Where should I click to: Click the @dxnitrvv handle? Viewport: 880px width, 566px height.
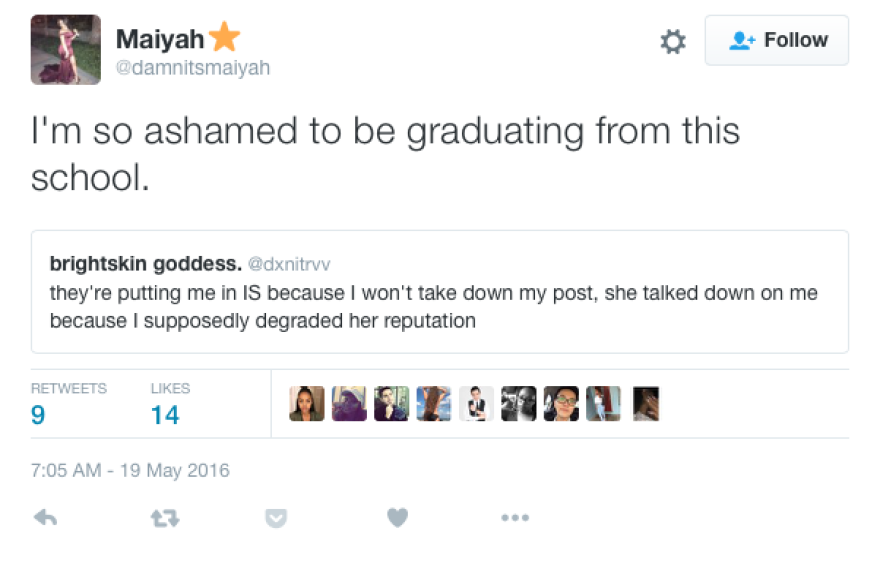coord(289,264)
